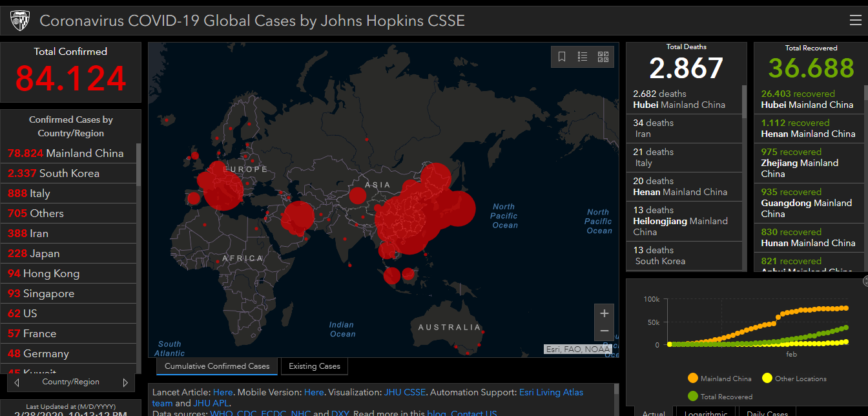Click the Henan 20 deaths entry
Viewport: 868px width, 416px height.
684,187
